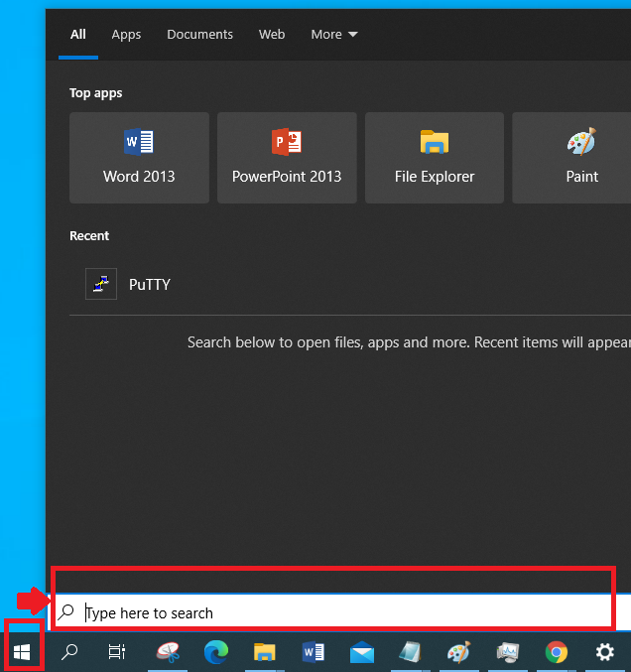Image resolution: width=631 pixels, height=672 pixels.
Task: Launch Google Chrome from the taskbar
Action: click(556, 652)
